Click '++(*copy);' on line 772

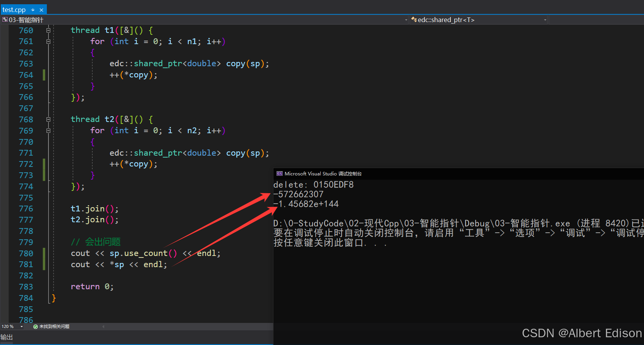pos(134,164)
